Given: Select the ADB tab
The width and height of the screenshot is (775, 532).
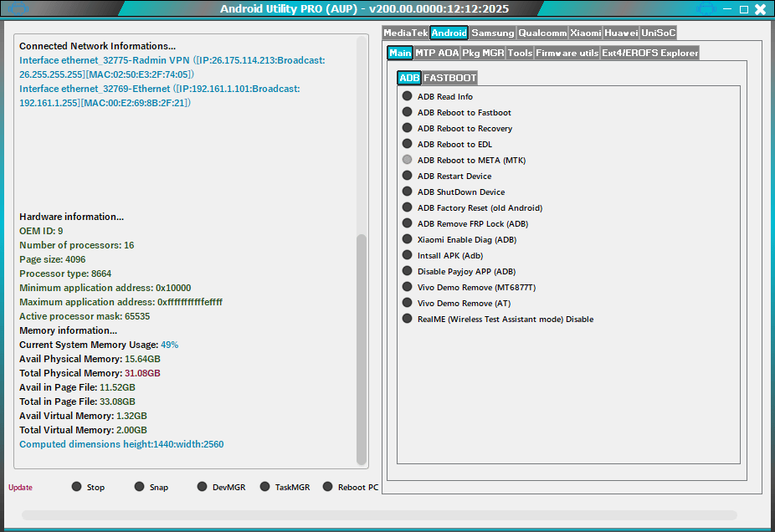Looking at the screenshot, I should 409,78.
